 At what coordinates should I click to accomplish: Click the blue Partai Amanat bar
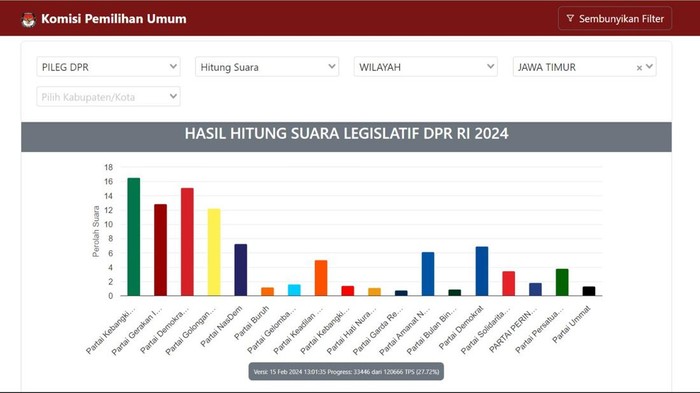tap(428, 274)
